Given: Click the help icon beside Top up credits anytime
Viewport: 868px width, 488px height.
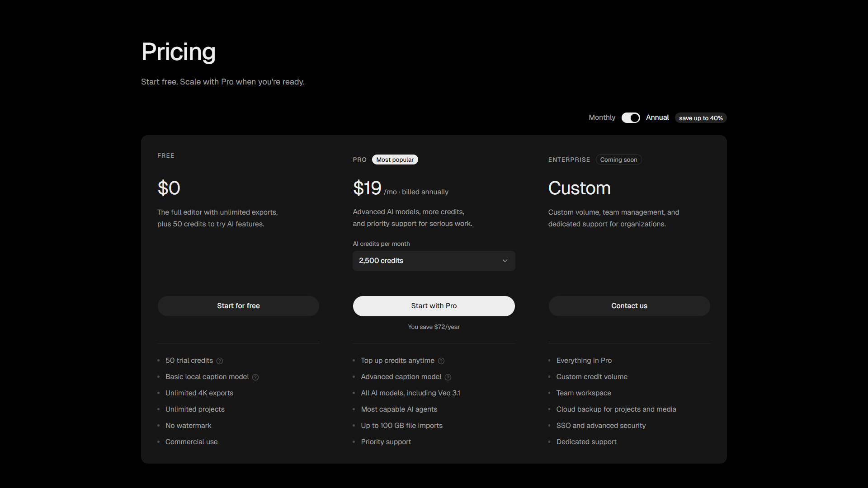Looking at the screenshot, I should click(441, 361).
